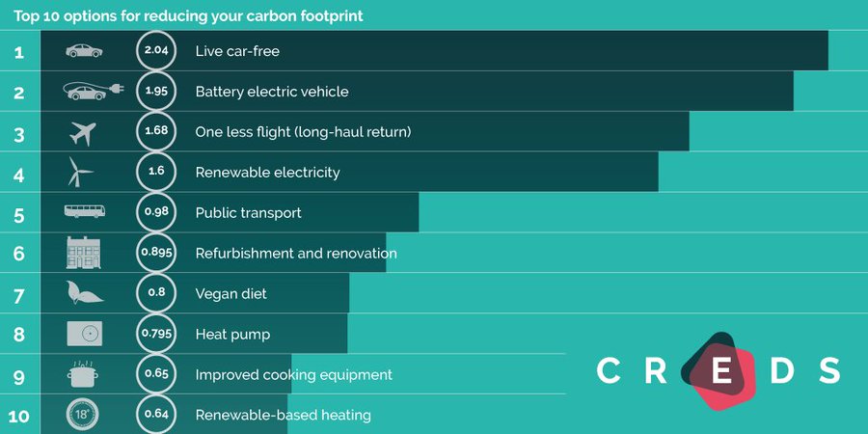Click the 18° thermostat icon
The image size is (868, 434).
[x=84, y=415]
